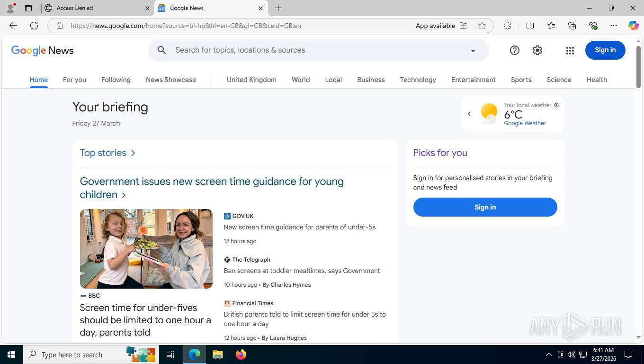Screen dimensions: 644x364
Task: Open the Favourites list icon
Action: point(551,26)
